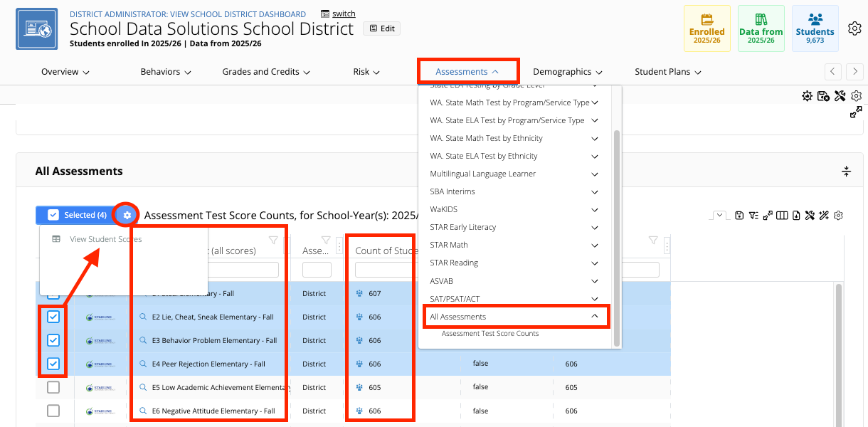Collapse the All Assessments panel with the arrows icon

847,172
